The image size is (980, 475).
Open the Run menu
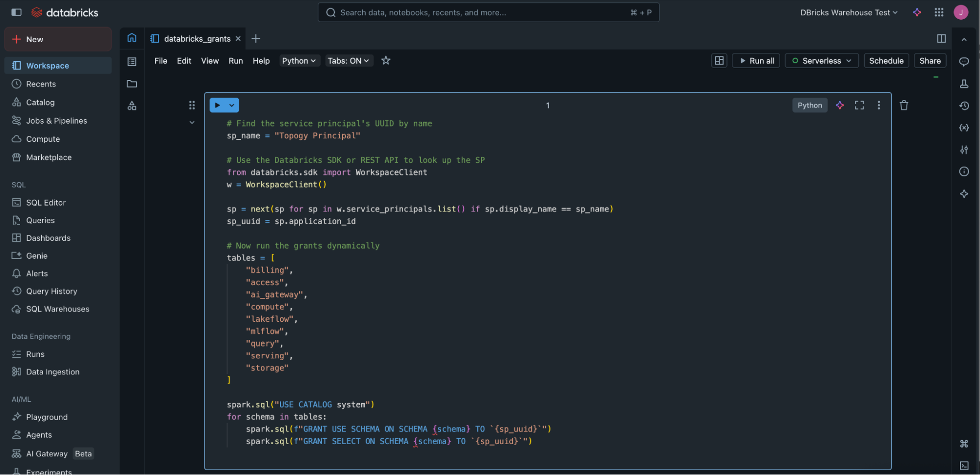(235, 60)
